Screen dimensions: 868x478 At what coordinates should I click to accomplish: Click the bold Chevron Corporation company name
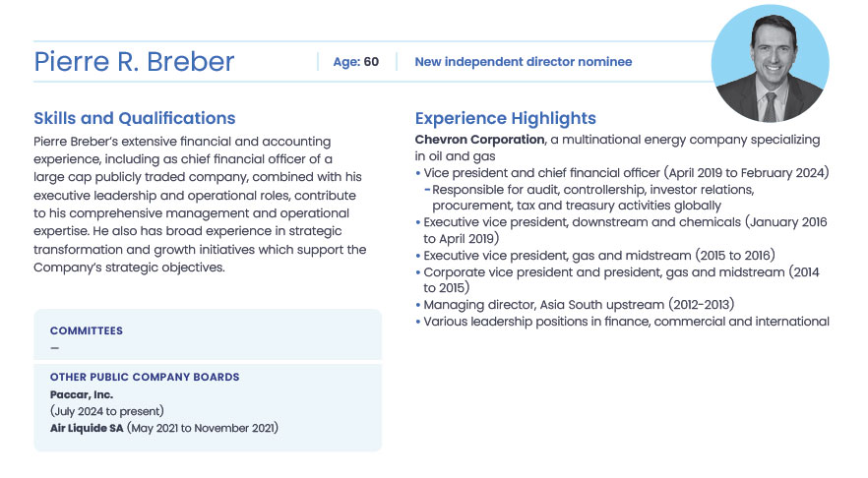pos(479,141)
